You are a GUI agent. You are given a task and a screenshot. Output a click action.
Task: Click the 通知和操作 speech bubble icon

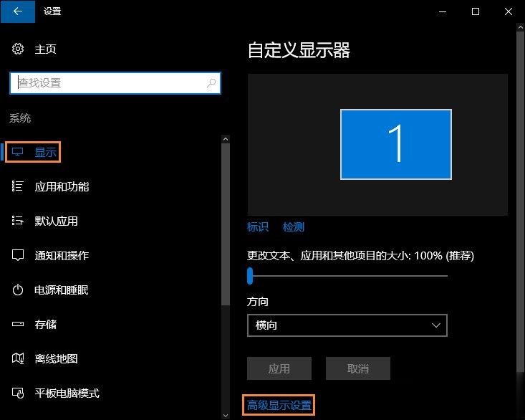(17, 255)
